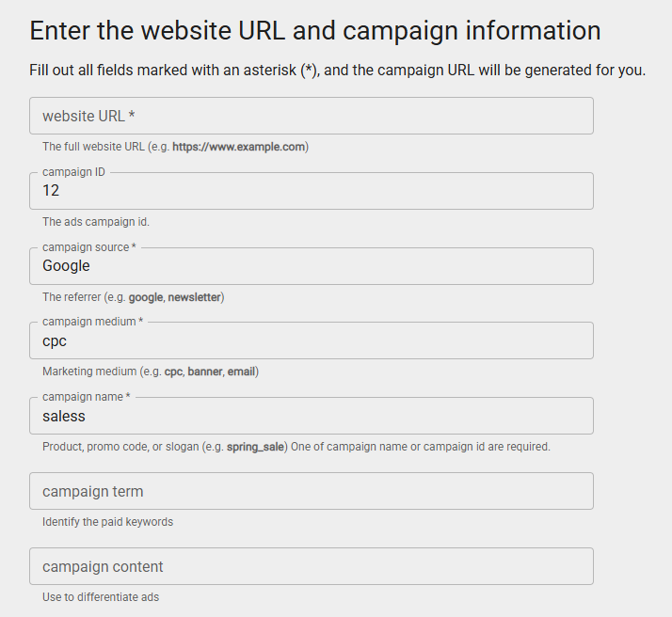Click the floating 'campaign name *' label
The height and width of the screenshot is (617, 672).
click(86, 397)
